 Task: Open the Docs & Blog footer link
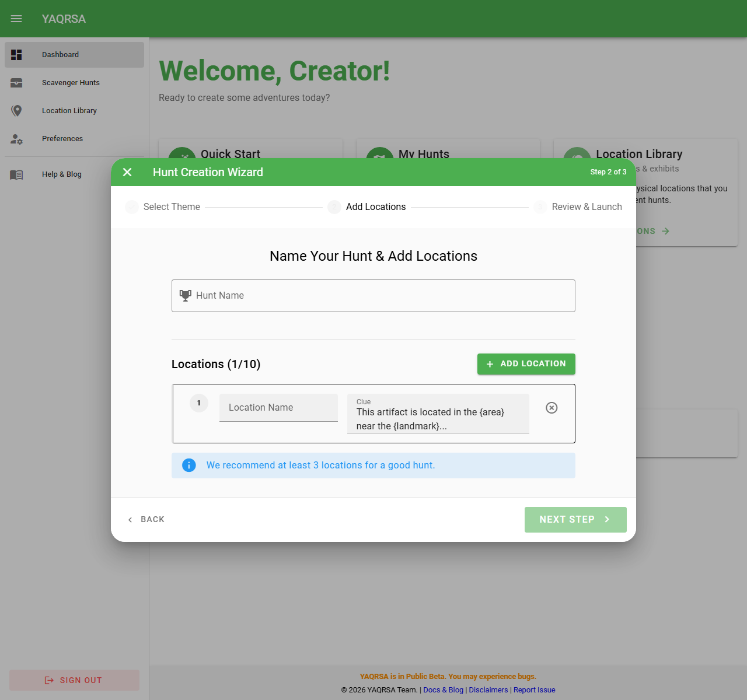point(443,690)
